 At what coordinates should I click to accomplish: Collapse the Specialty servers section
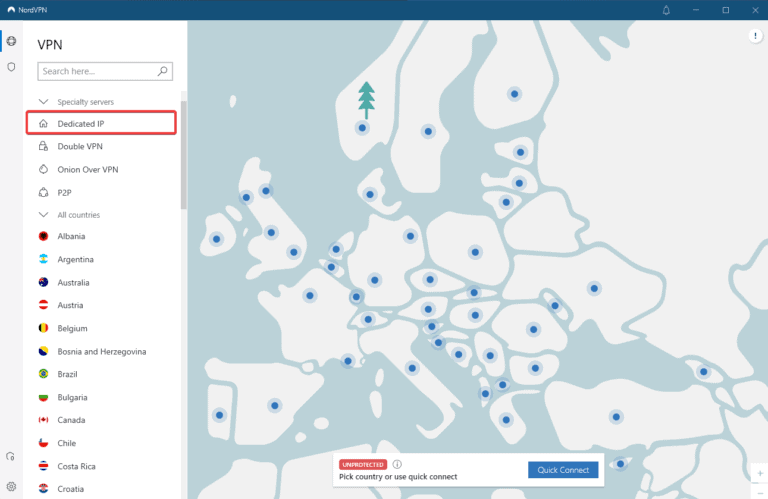coord(43,102)
